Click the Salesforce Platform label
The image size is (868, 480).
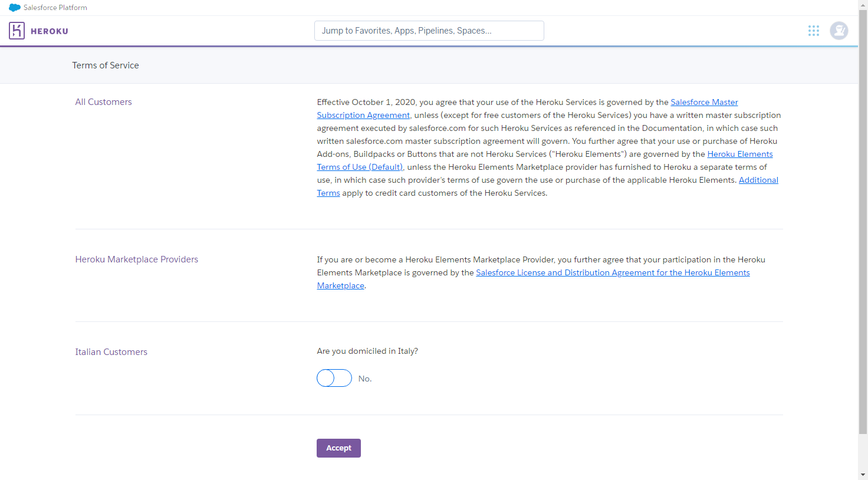[55, 8]
